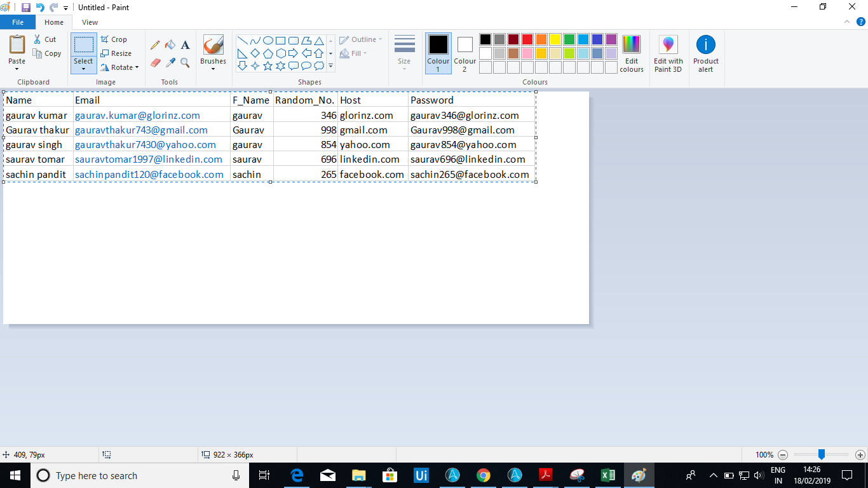Click the Crop button
This screenshot has width=868, height=488.
click(114, 39)
